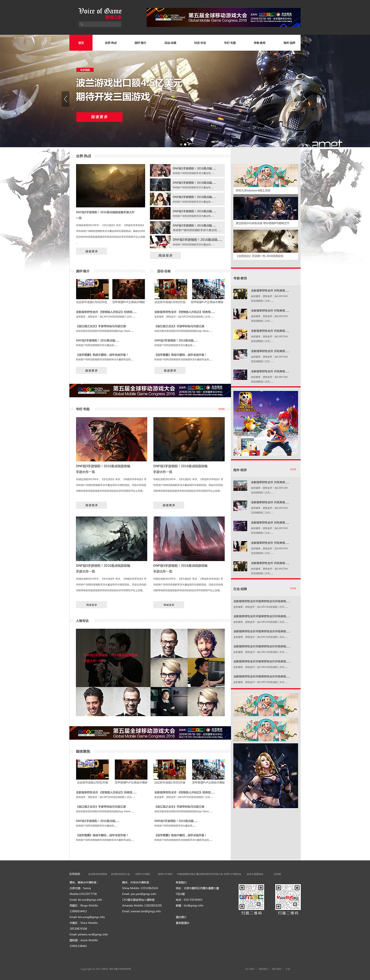The height and width of the screenshot is (980, 370).
Task: Open the hero headline 波兰游戏出口额4.5亿美元
Action: coord(129,82)
